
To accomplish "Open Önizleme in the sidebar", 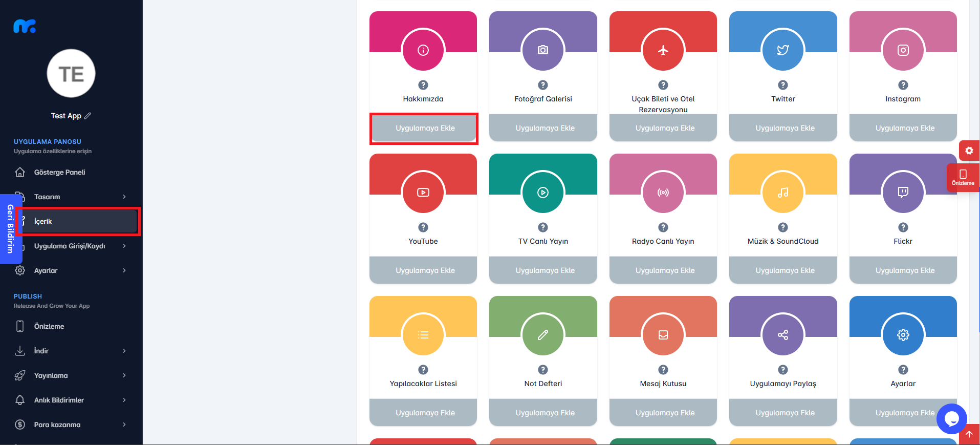I will pos(71,326).
